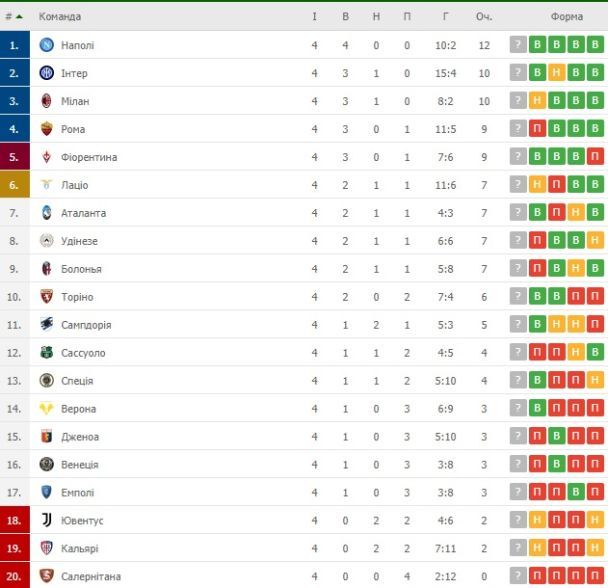This screenshot has width=608, height=588.
Task: Click Fiorentina's red П loss form badge
Action: click(596, 157)
